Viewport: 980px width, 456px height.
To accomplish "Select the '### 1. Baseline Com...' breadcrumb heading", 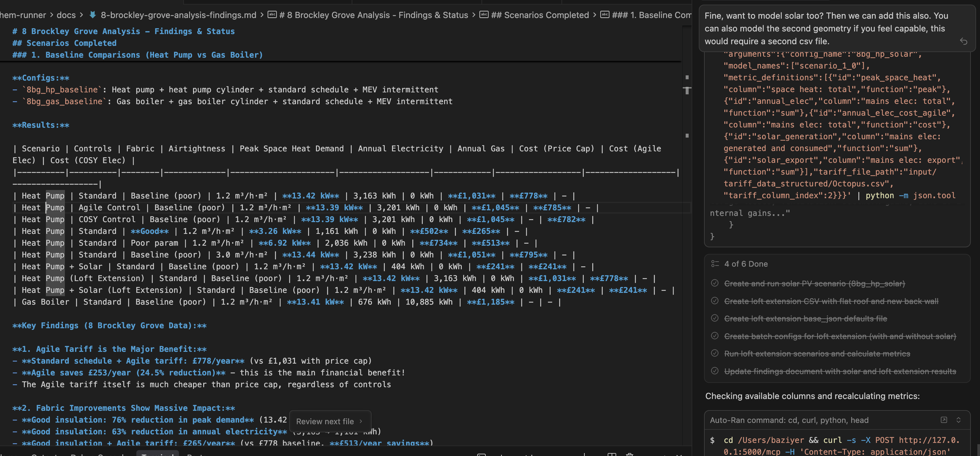I will pyautogui.click(x=651, y=15).
